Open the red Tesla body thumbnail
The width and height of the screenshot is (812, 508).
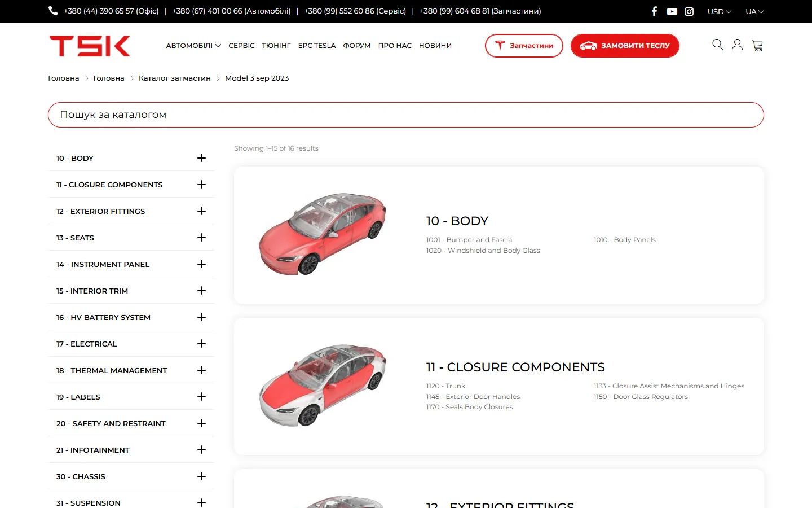pos(322,234)
